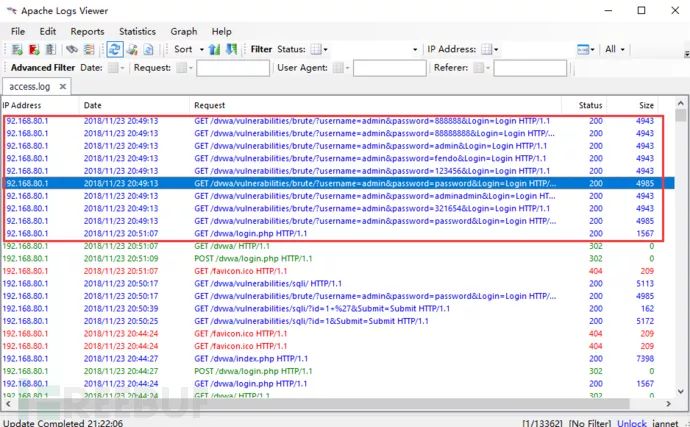
Task: Click the third log document icon
Action: click(x=51, y=49)
